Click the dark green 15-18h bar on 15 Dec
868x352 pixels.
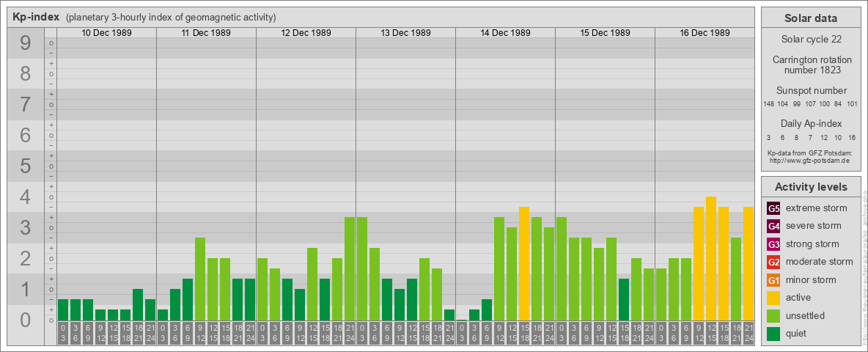[x=624, y=299]
